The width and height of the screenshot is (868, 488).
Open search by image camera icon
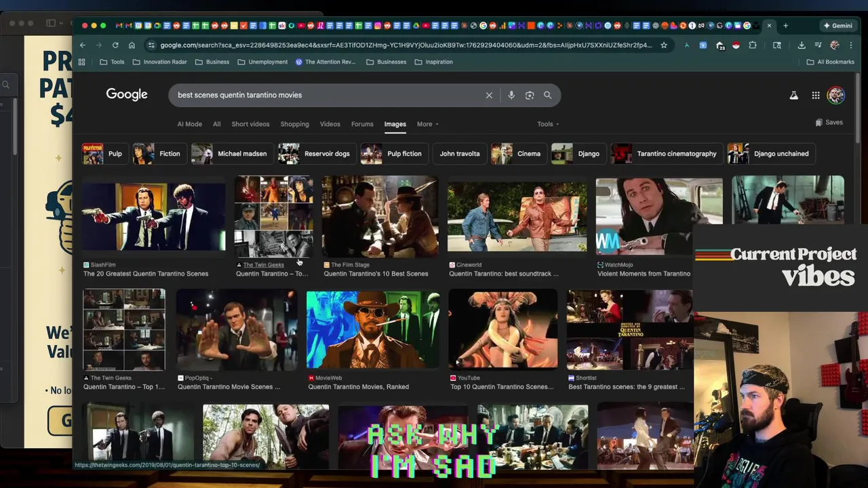[x=530, y=96]
